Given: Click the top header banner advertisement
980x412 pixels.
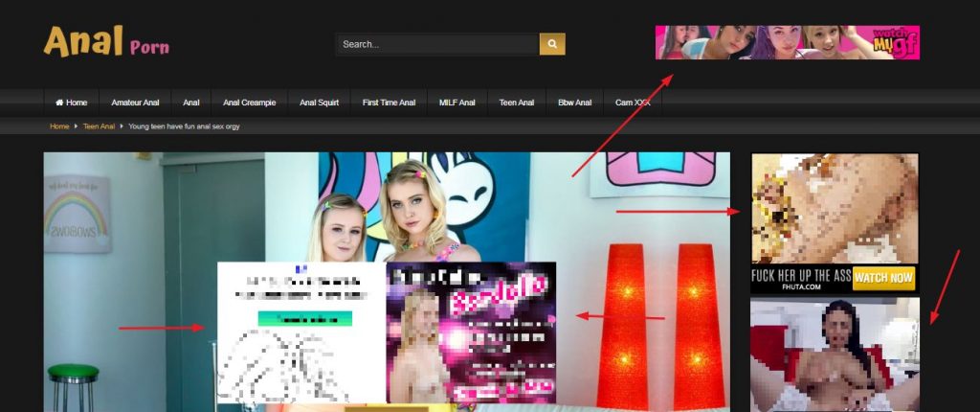Looking at the screenshot, I should pos(787,42).
